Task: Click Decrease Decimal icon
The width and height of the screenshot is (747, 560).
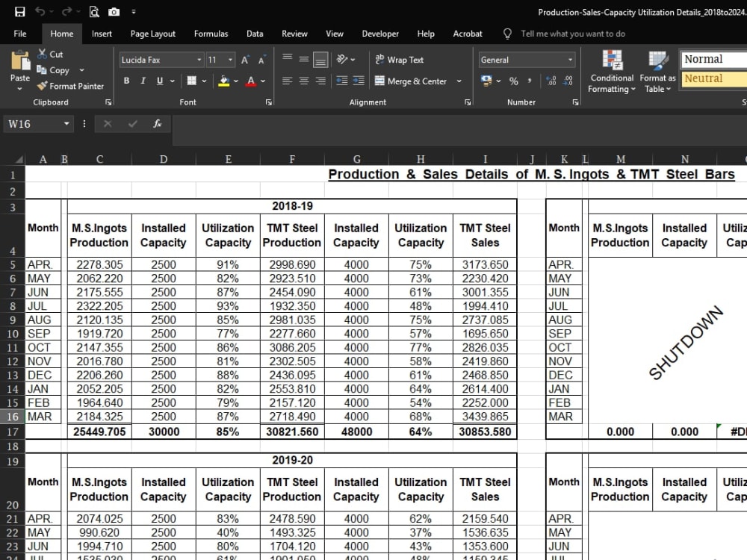Action: click(x=568, y=81)
